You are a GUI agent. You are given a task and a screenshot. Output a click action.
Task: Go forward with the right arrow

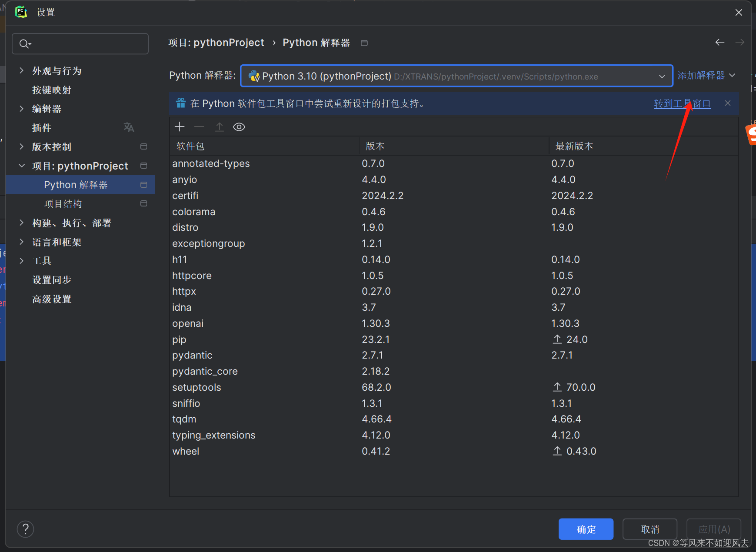(x=740, y=42)
